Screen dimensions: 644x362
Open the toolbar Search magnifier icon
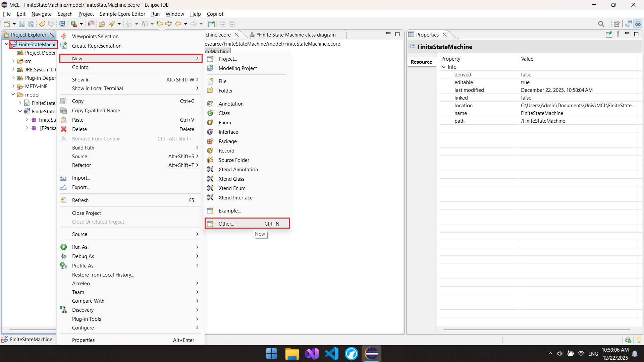coord(601,24)
